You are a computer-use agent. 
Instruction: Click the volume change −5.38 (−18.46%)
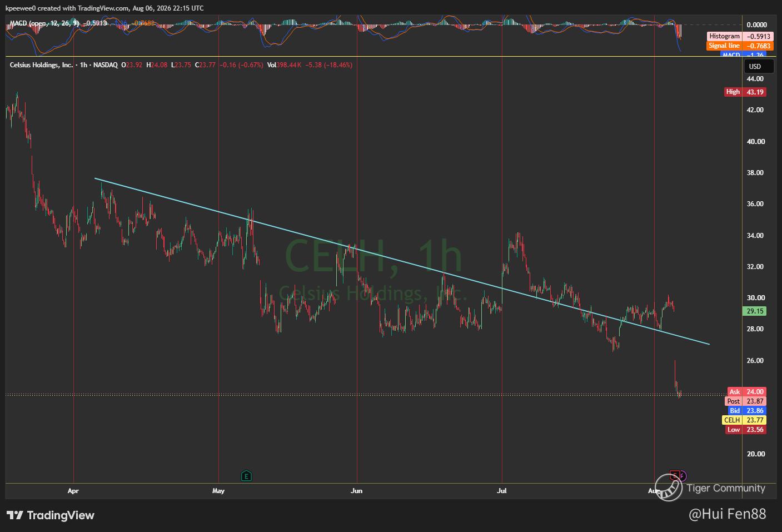coord(329,65)
